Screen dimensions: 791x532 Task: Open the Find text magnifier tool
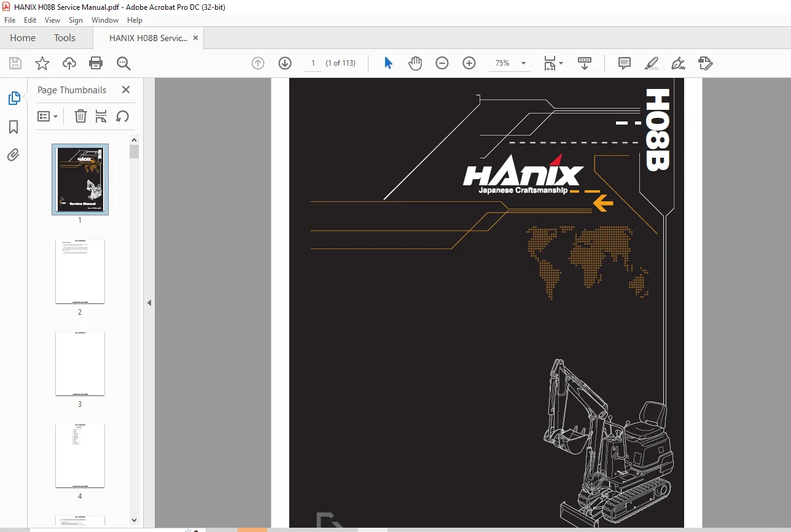tap(123, 63)
